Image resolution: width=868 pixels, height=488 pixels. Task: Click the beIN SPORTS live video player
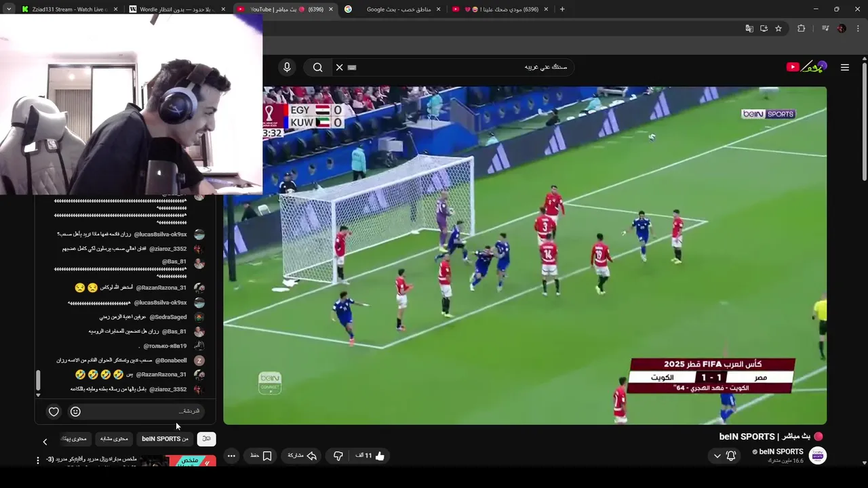(525, 256)
